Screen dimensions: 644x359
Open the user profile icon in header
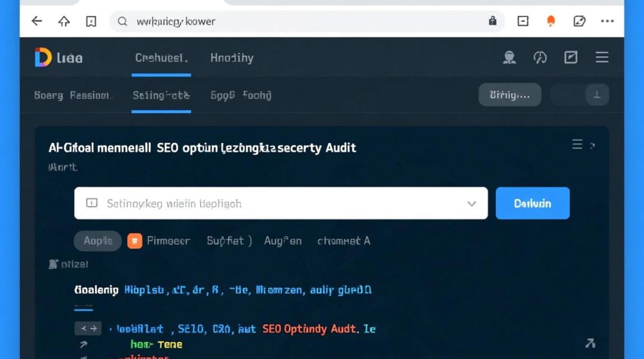[x=509, y=58]
